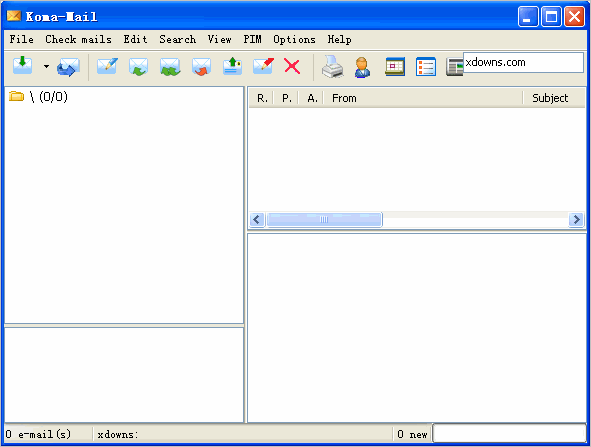Open the File menu
The width and height of the screenshot is (591, 447).
pos(21,39)
